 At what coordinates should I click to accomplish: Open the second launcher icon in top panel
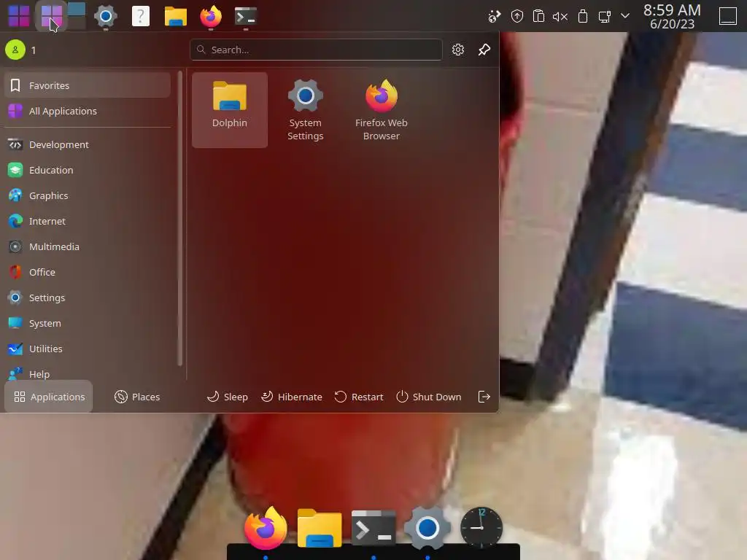[51, 16]
